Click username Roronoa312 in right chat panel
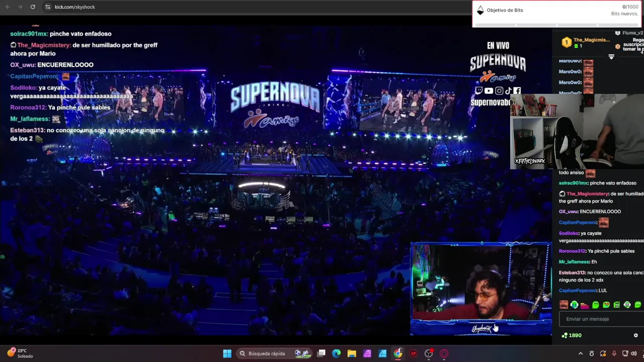The image size is (644, 362). click(x=573, y=251)
